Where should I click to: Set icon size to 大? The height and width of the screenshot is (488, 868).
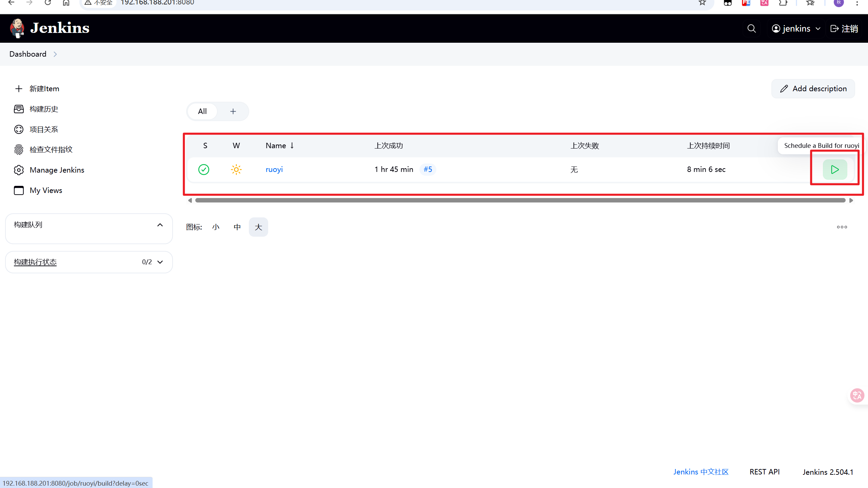(x=258, y=227)
